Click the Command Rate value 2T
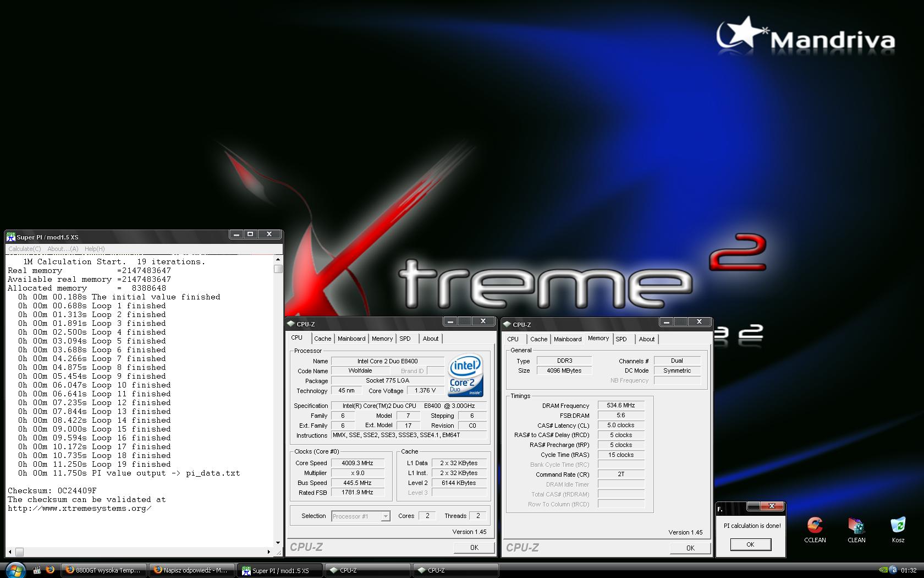Image resolution: width=924 pixels, height=578 pixels. pyautogui.click(x=621, y=475)
